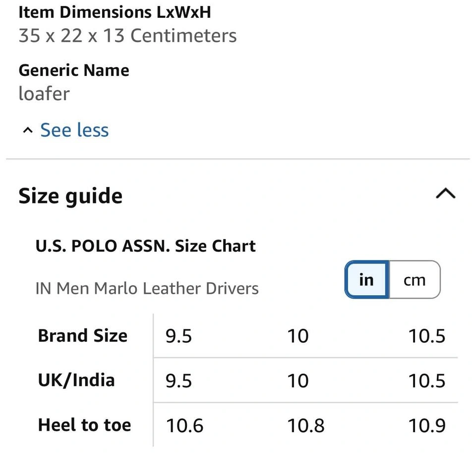
Task: Click the small caret beside See less
Action: click(28, 130)
